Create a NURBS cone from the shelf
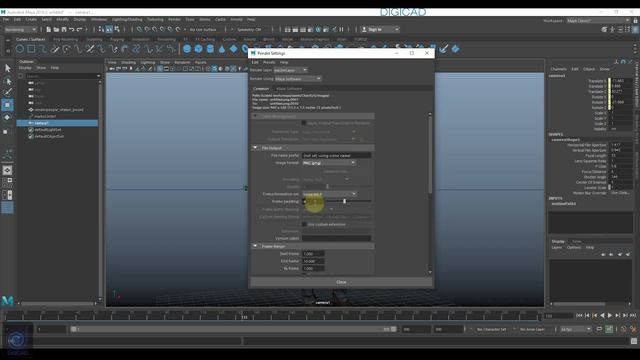The image size is (640, 360). coord(222,49)
